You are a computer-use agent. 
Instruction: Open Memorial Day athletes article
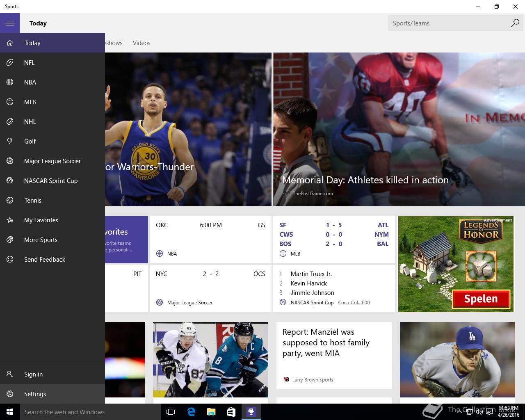[399, 129]
